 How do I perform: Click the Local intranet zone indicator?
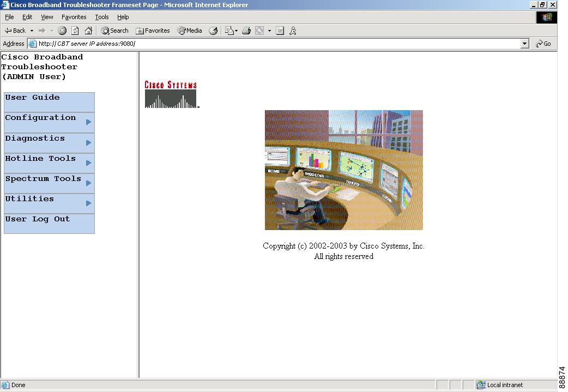tap(500, 385)
